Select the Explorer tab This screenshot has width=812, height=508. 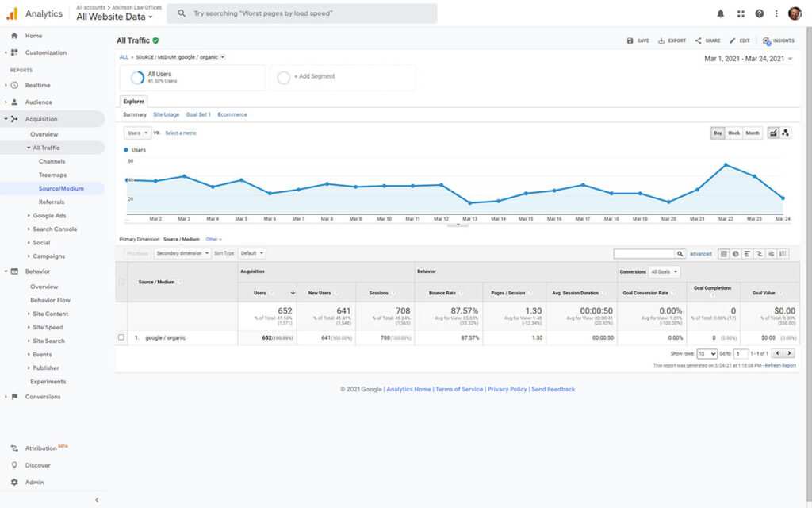coord(133,102)
